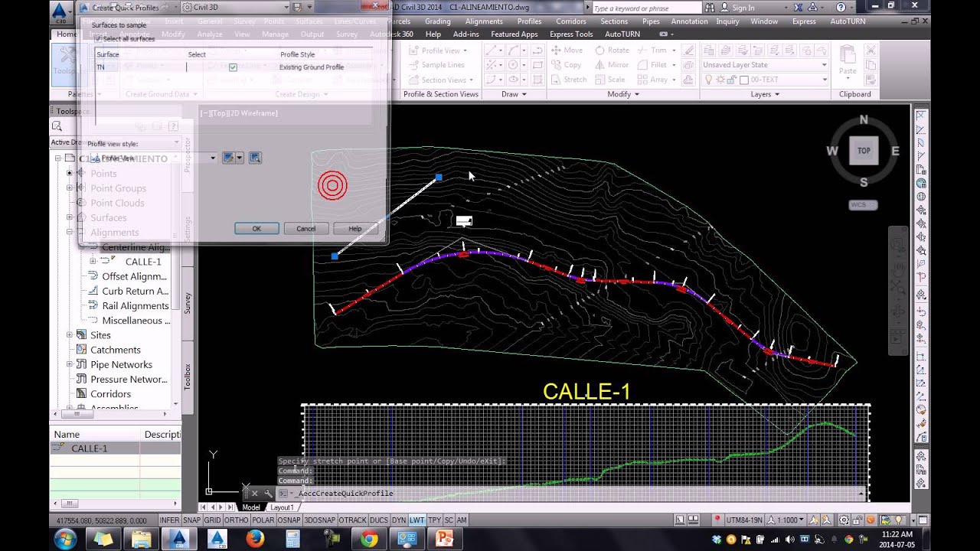Cancel the Create Quick Profiles dialog
Viewport: 980px width, 551px height.
(305, 228)
